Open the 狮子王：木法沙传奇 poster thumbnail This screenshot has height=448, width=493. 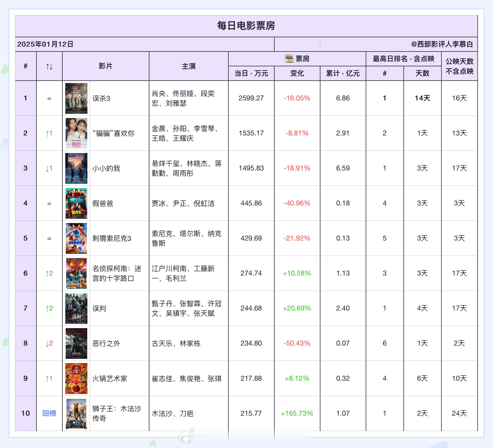point(76,414)
